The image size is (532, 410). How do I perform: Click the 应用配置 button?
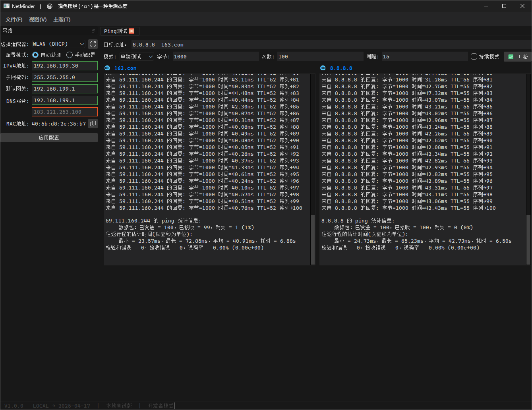click(49, 137)
